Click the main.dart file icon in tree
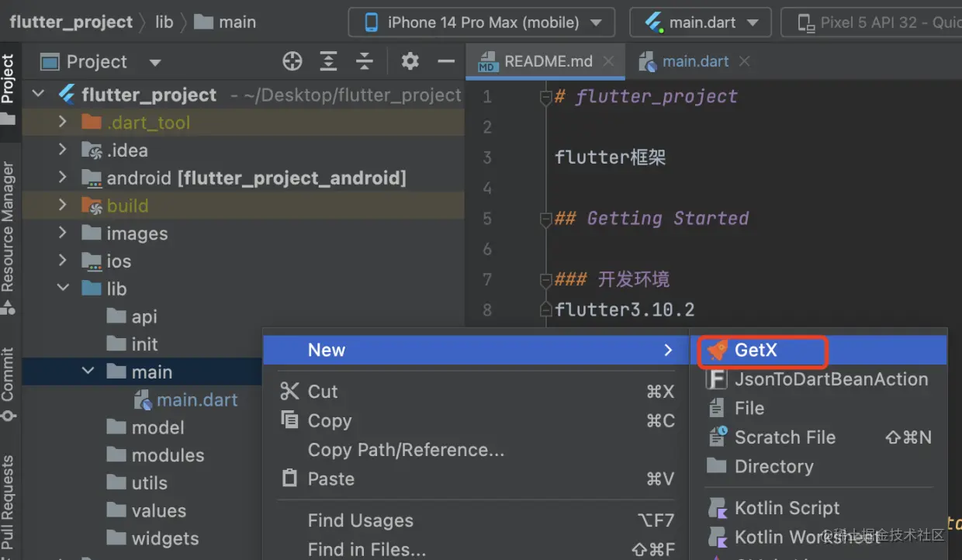 143,400
